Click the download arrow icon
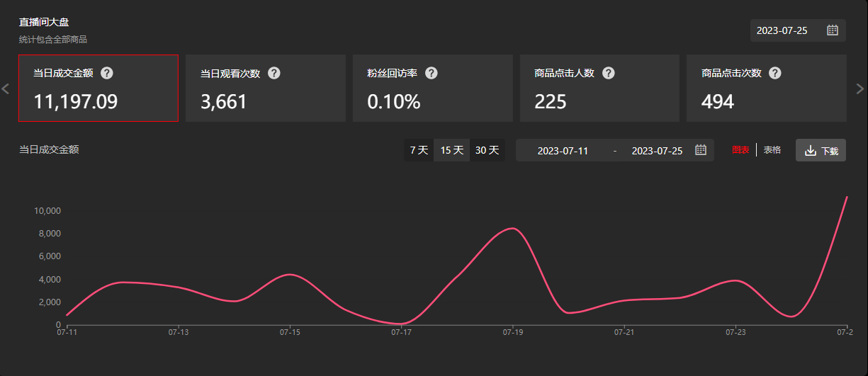 point(811,151)
